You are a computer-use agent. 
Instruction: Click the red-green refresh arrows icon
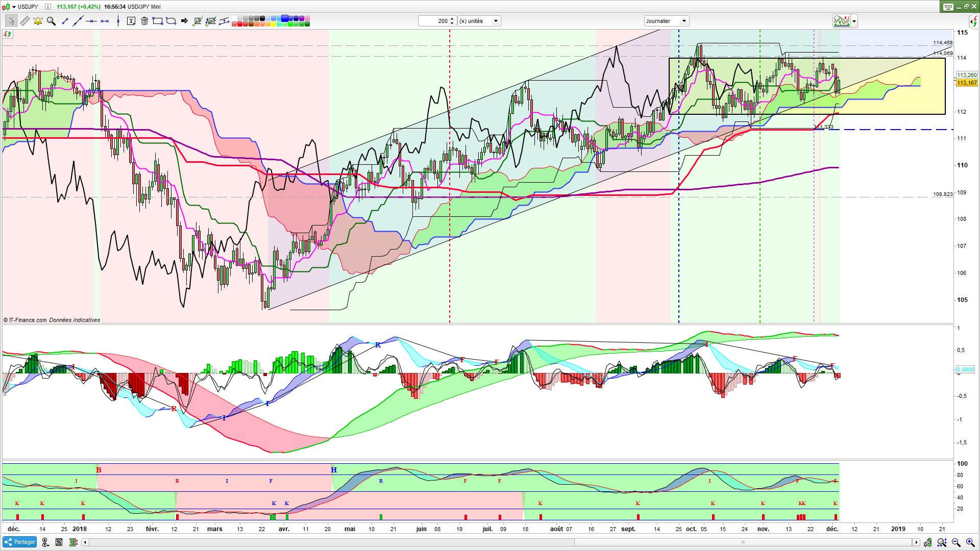pos(7,34)
